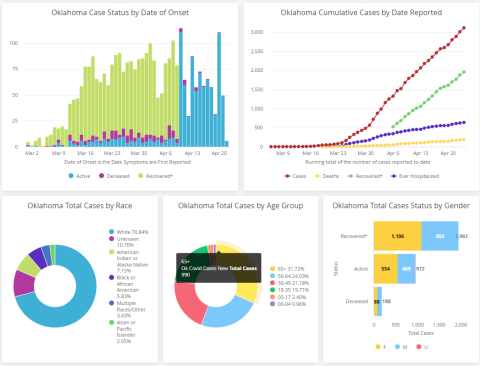Image resolution: width=480 pixels, height=366 pixels.
Task: Click Active female bar labeled 554
Action: click(386, 269)
